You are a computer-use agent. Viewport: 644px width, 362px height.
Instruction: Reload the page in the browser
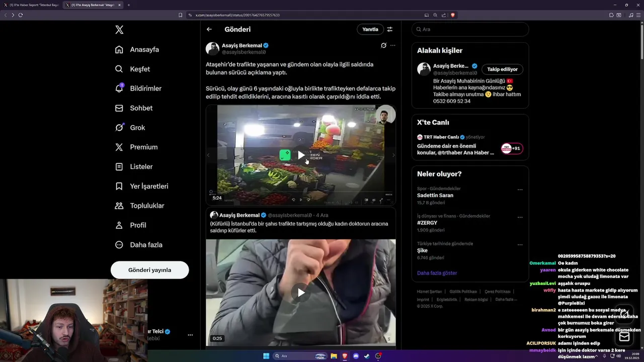click(x=21, y=15)
